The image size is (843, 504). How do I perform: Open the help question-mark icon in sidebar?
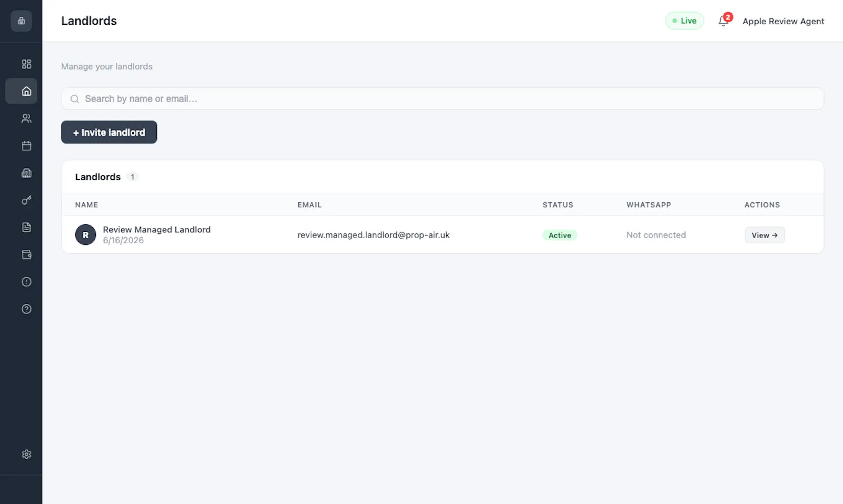coord(26,309)
